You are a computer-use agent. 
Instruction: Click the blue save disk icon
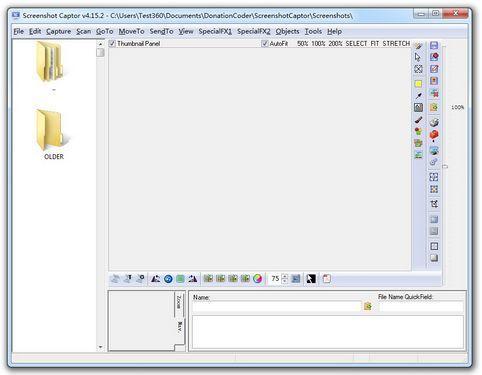pyautogui.click(x=434, y=45)
